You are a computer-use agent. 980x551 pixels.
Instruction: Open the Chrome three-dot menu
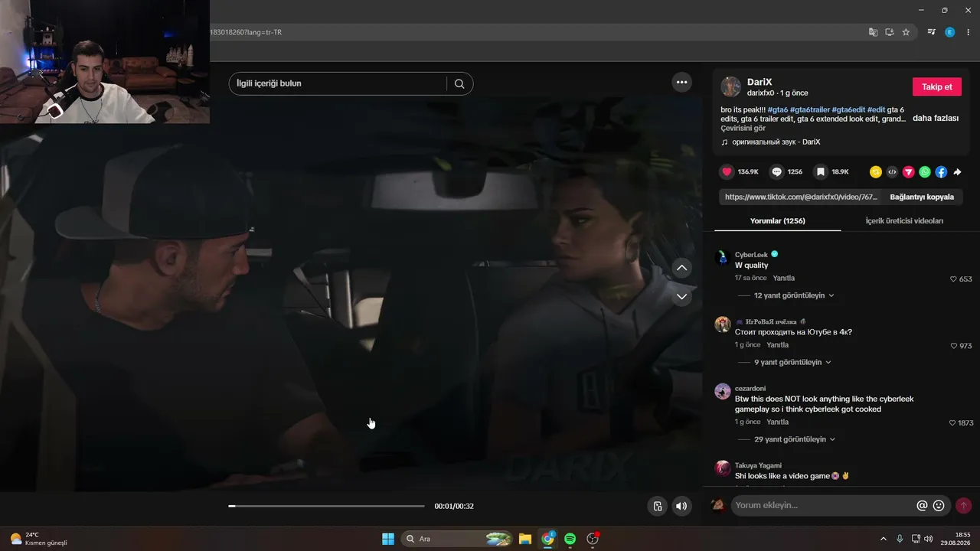(969, 32)
